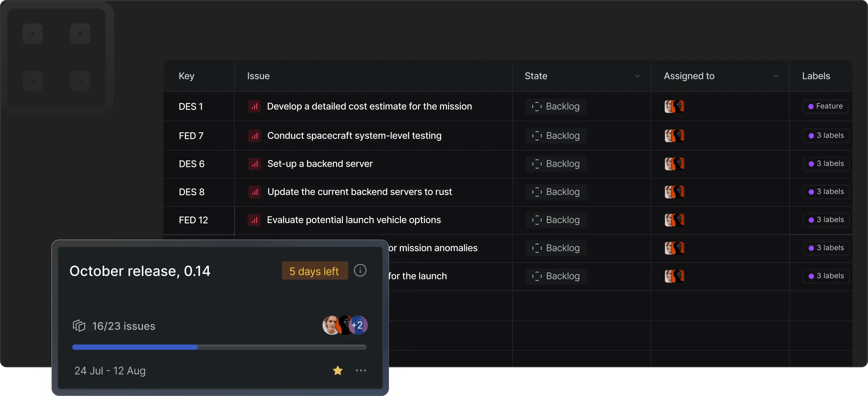Click the issues stack icon beside 16/23 issues

[x=79, y=326]
